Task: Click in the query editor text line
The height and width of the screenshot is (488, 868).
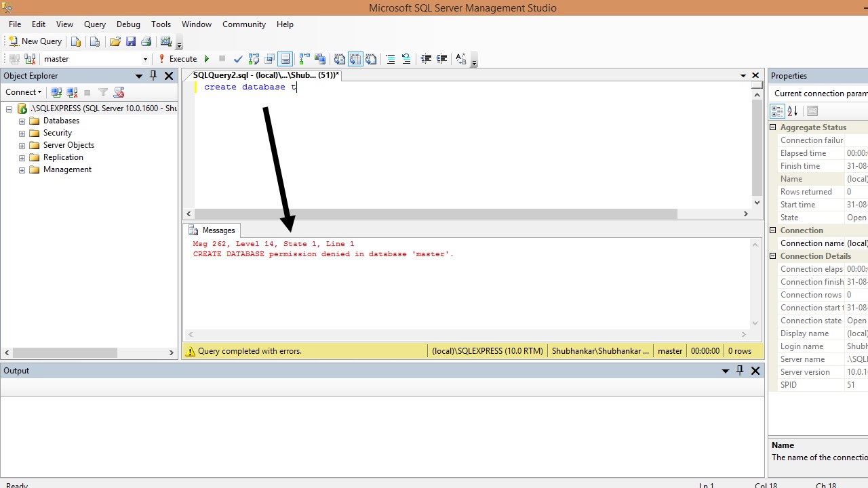Action: point(250,87)
